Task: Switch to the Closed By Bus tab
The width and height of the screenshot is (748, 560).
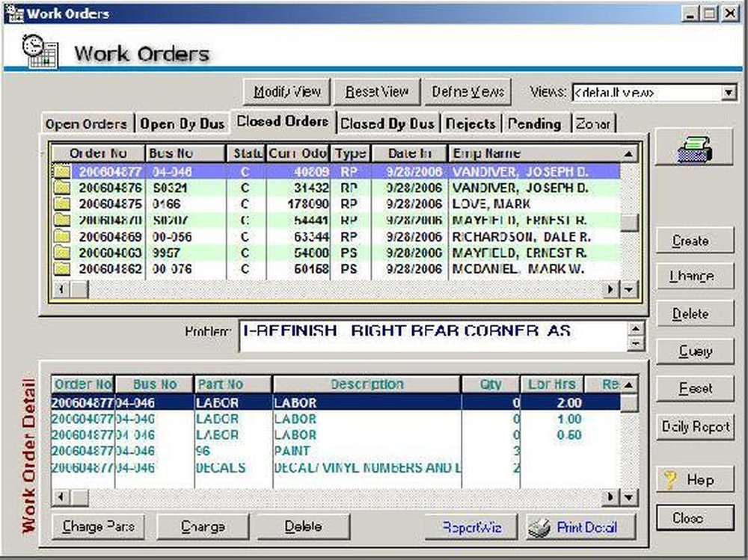Action: tap(387, 124)
